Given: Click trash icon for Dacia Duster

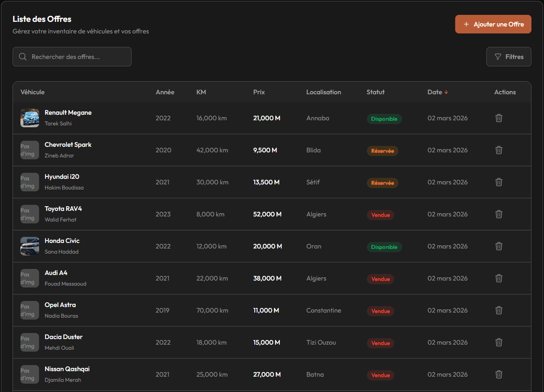Looking at the screenshot, I should (498, 342).
